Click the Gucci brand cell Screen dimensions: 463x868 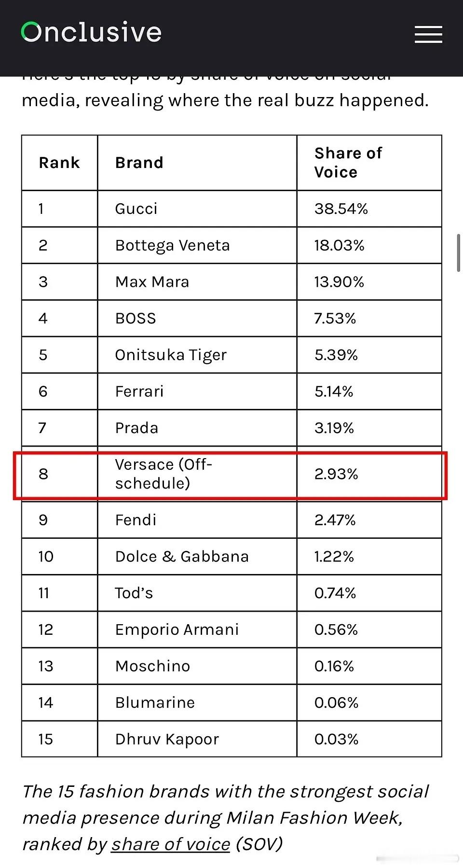pyautogui.click(x=136, y=209)
